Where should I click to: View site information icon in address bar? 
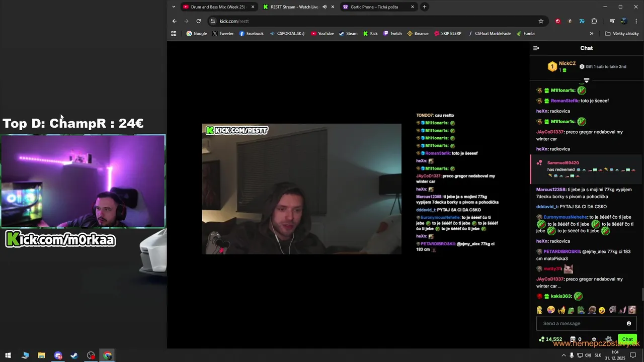click(x=213, y=21)
